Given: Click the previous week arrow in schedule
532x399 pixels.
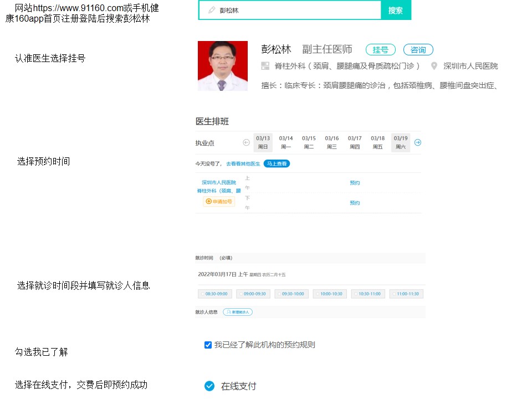Looking at the screenshot, I should [247, 142].
